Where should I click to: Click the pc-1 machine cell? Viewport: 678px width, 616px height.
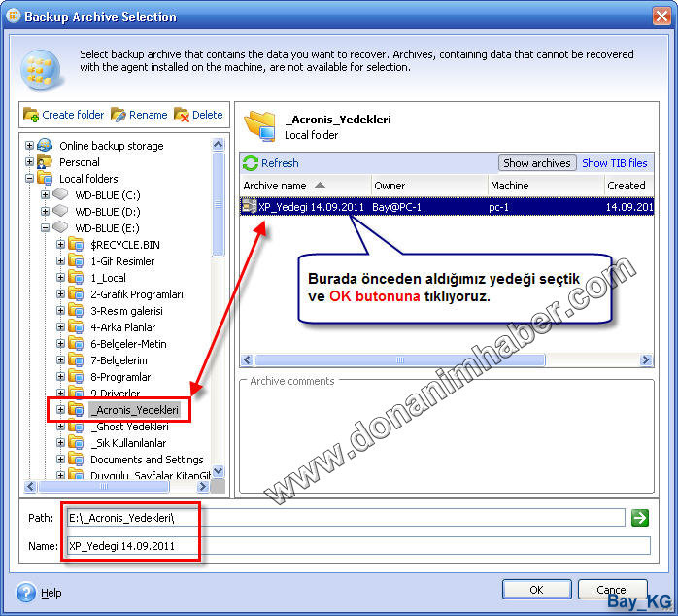498,207
